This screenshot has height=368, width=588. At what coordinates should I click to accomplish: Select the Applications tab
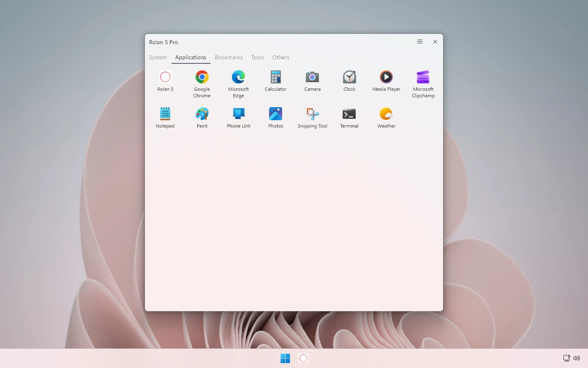tap(191, 57)
